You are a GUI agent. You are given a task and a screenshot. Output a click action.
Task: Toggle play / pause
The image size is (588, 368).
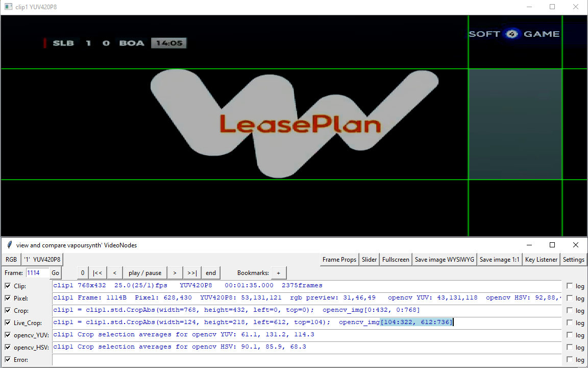click(145, 273)
